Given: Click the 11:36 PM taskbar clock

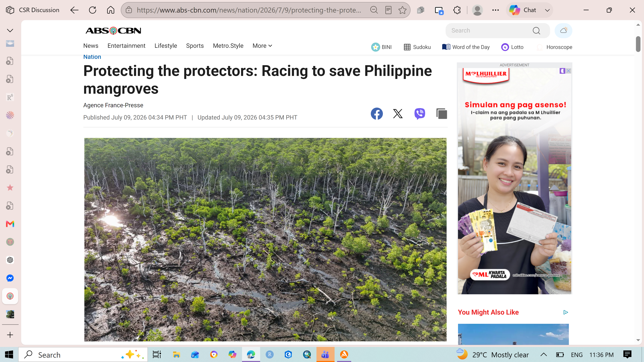Looking at the screenshot, I should click(602, 355).
